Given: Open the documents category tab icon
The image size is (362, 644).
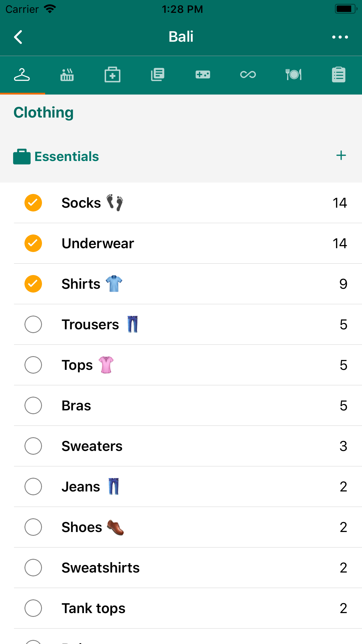Looking at the screenshot, I should 158,75.
